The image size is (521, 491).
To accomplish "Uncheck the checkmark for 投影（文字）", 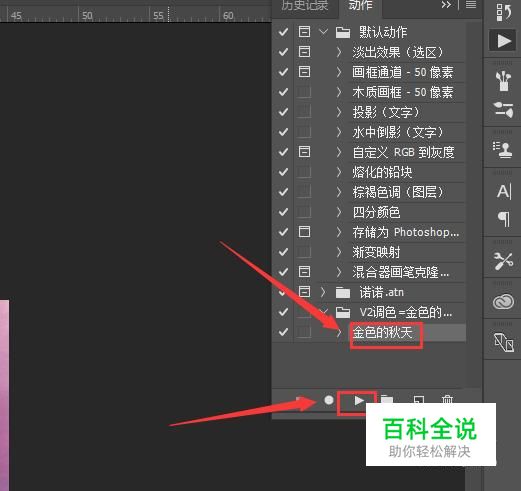I will pyautogui.click(x=283, y=112).
